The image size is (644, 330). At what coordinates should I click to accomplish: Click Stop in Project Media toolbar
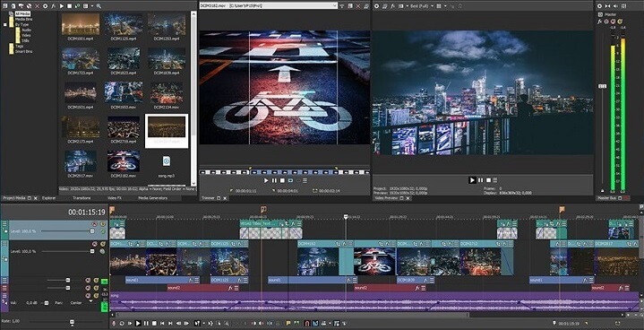pyautogui.click(x=69, y=6)
